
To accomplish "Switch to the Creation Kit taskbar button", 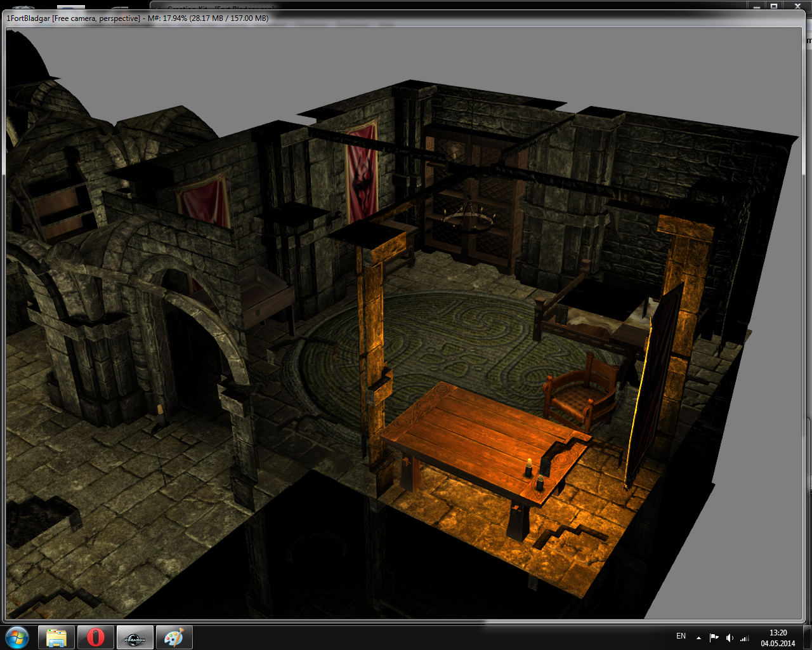I will click(x=135, y=637).
